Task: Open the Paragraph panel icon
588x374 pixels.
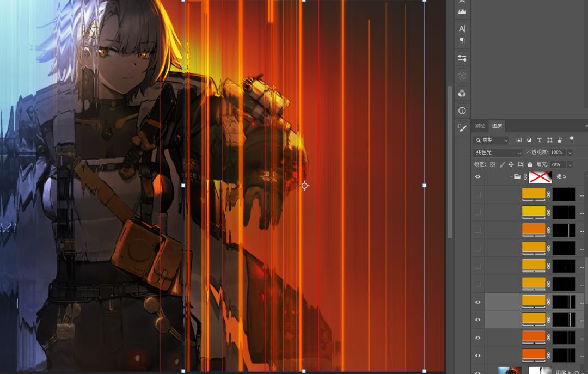Action: (462, 41)
